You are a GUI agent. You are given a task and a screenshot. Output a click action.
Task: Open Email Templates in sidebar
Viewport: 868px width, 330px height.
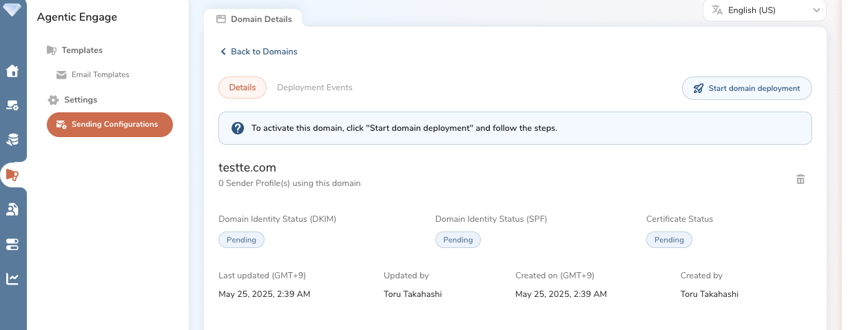[x=100, y=74]
